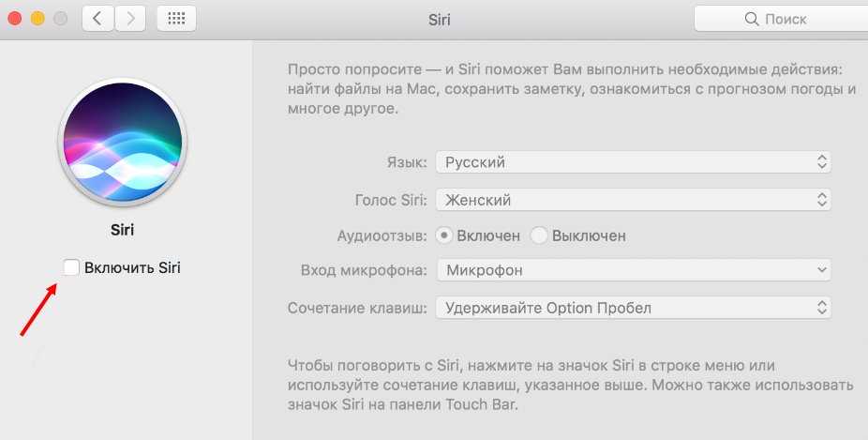Show all preferences via the grid button
Screen dimensions: 868x440
click(175, 18)
